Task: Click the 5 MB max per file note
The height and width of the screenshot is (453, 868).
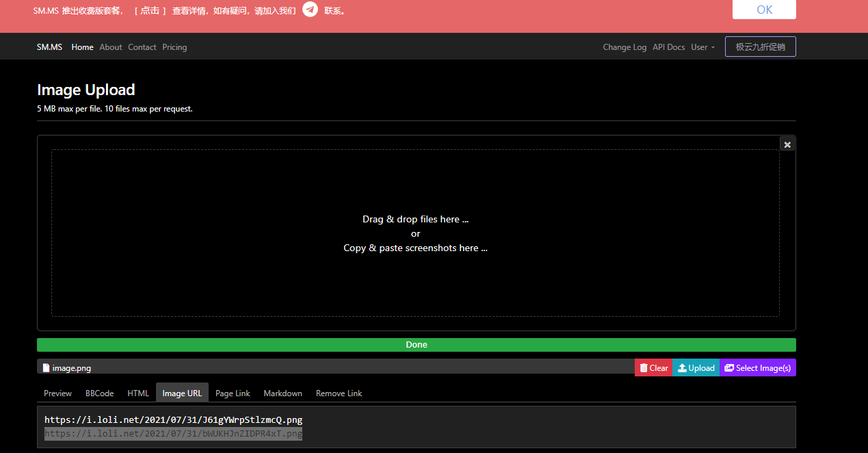Action: 115,109
